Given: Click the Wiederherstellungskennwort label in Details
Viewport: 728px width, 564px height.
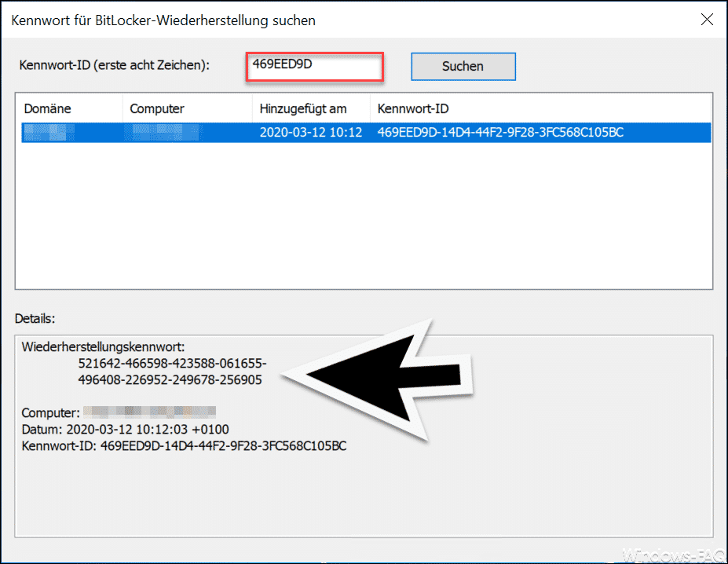Looking at the screenshot, I should pyautogui.click(x=103, y=347).
